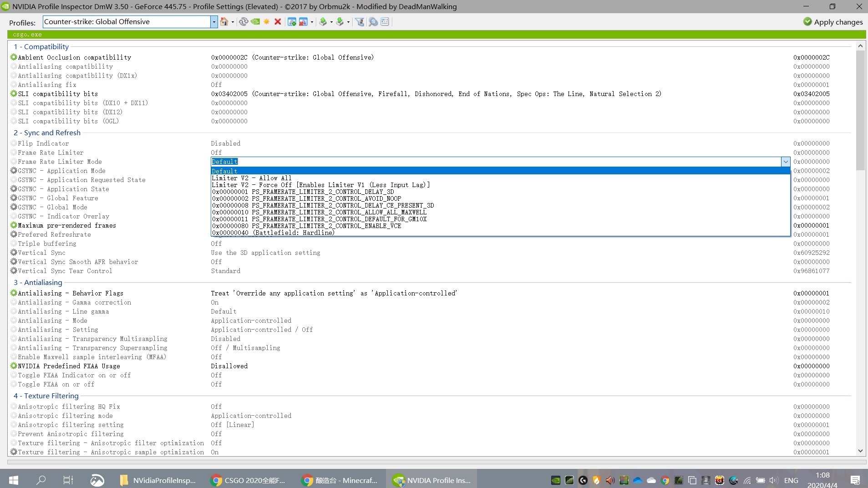Click the import profiles icon

[340, 22]
